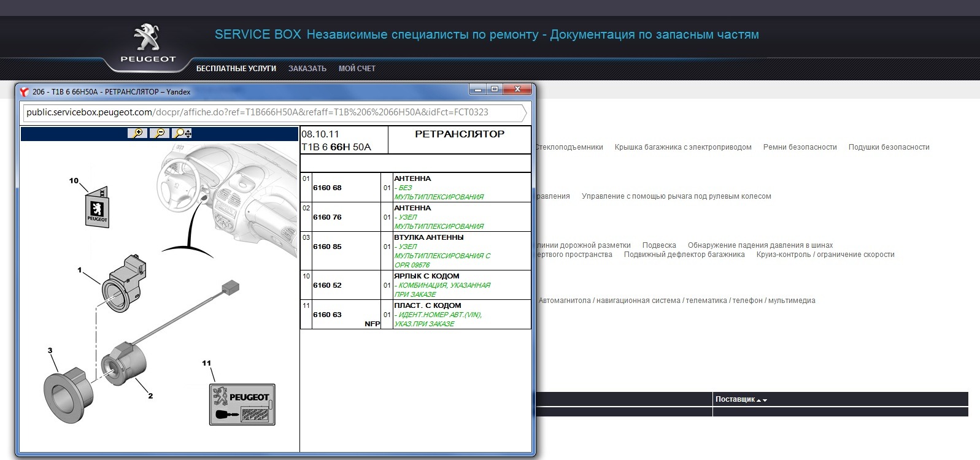980x460 pixels.
Task: Click the Peugeot booklet label image part 10
Action: coord(96,208)
